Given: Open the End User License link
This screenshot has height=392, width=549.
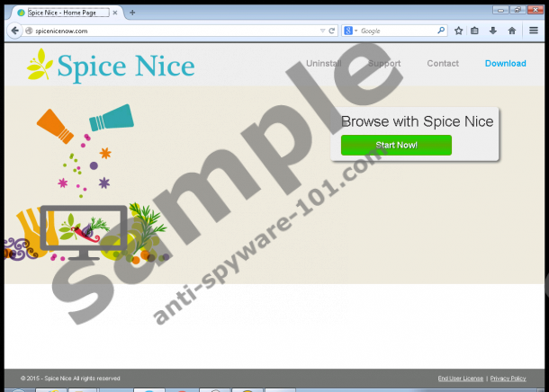Looking at the screenshot, I should coord(460,379).
